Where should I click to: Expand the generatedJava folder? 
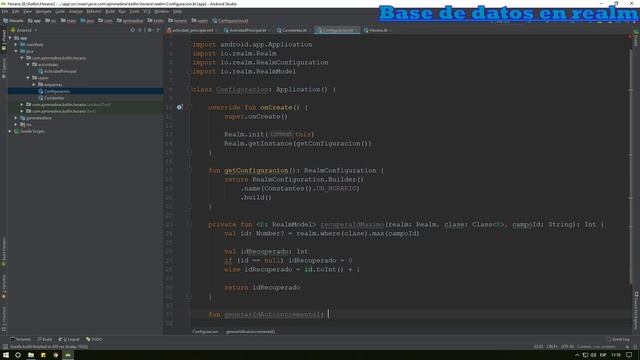coord(16,118)
